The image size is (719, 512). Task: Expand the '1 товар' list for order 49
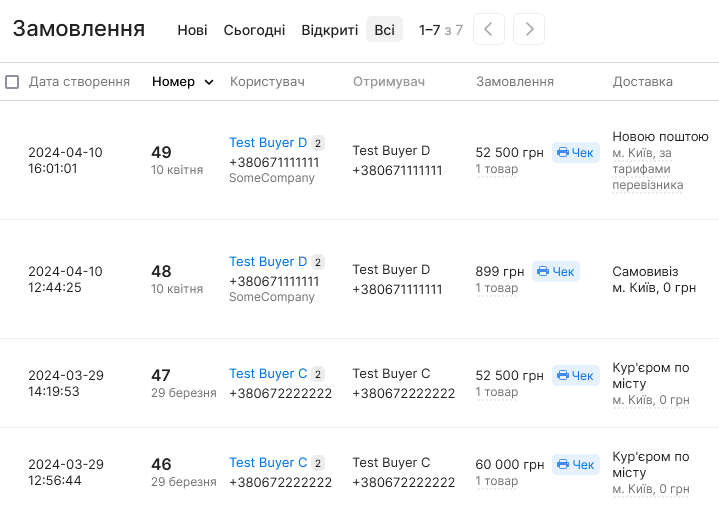coord(497,169)
